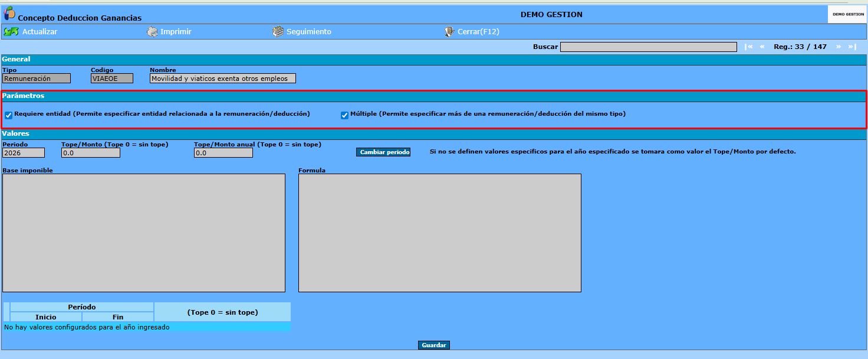Click the Imprimir printer icon
Screen dimensions: 868x359
coord(152,32)
